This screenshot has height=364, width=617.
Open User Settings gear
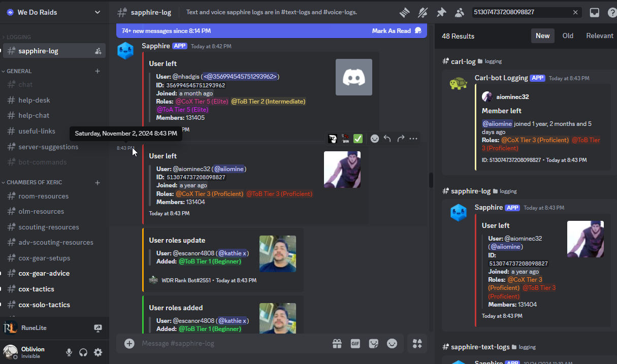[x=98, y=352]
